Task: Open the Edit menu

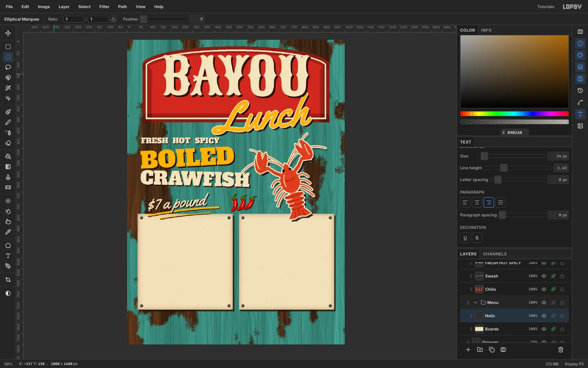Action: pyautogui.click(x=25, y=7)
